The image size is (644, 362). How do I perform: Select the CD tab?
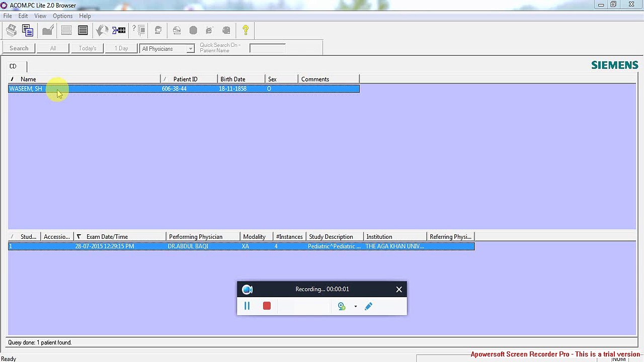coord(13,66)
